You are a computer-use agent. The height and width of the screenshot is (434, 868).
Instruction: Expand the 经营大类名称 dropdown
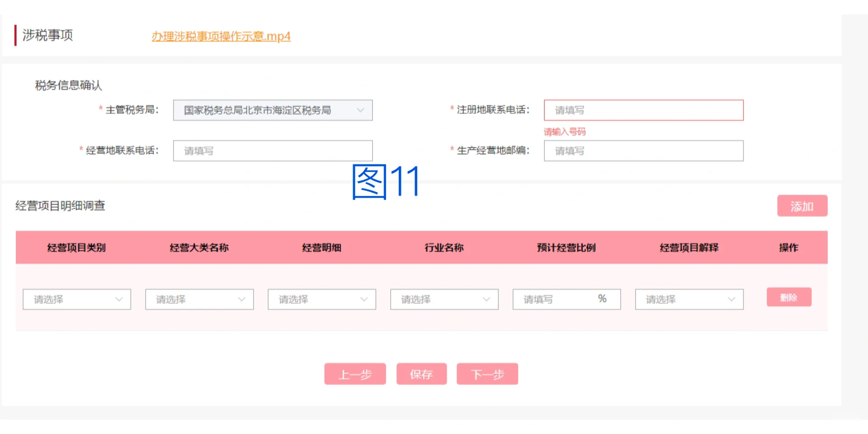point(199,299)
